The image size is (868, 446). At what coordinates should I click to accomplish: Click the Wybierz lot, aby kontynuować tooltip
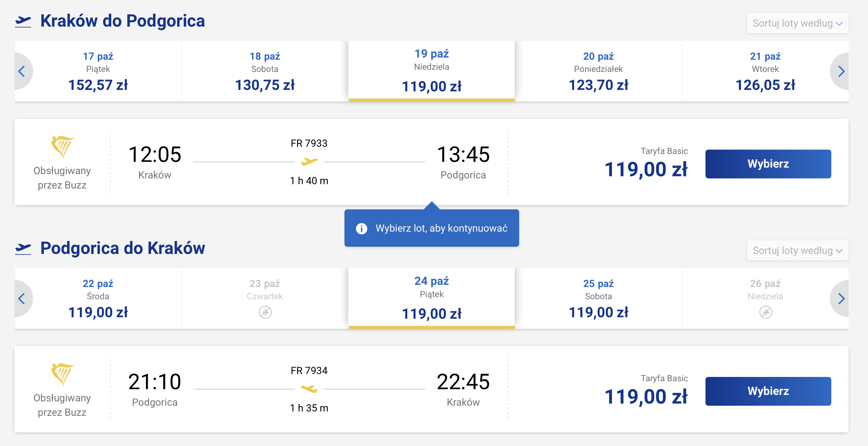pos(431,228)
